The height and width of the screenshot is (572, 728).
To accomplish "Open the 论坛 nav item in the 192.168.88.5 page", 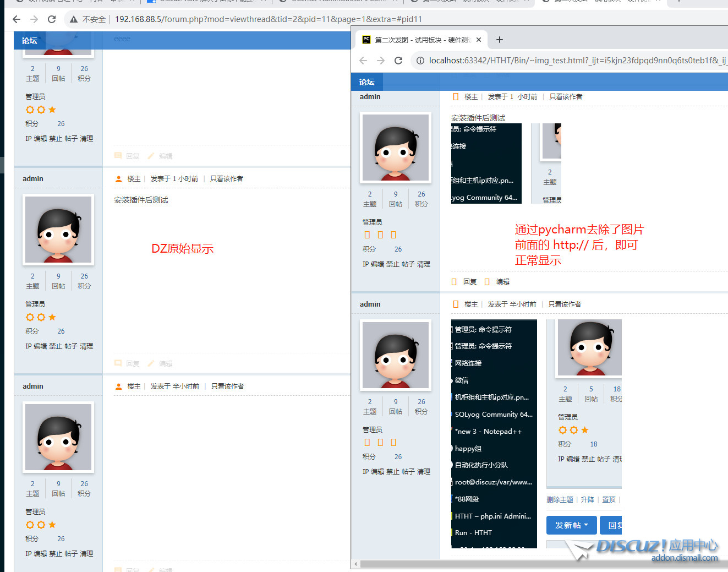I will 30,41.
